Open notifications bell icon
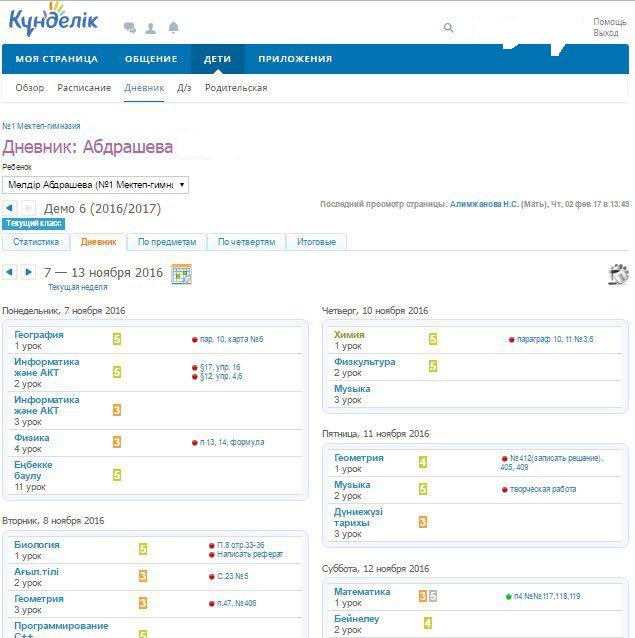Image resolution: width=635 pixels, height=638 pixels. [x=174, y=28]
